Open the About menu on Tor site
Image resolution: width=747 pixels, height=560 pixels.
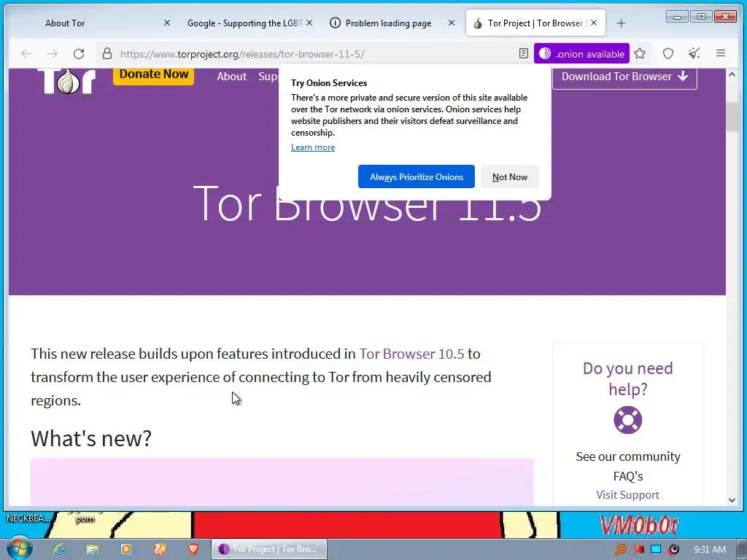[x=231, y=76]
